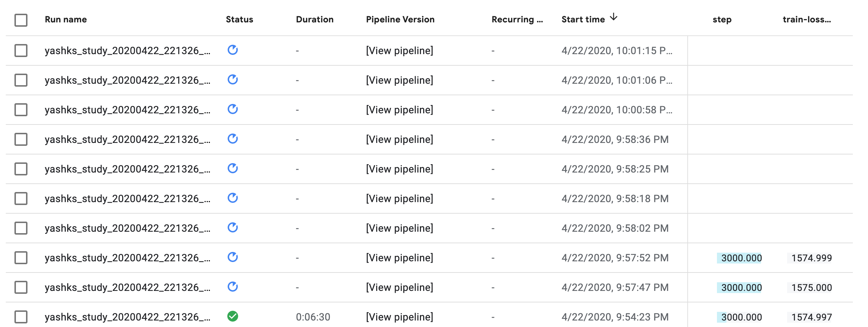Viewport: 868px width, 327px height.
Task: Click the Status column header
Action: point(239,19)
